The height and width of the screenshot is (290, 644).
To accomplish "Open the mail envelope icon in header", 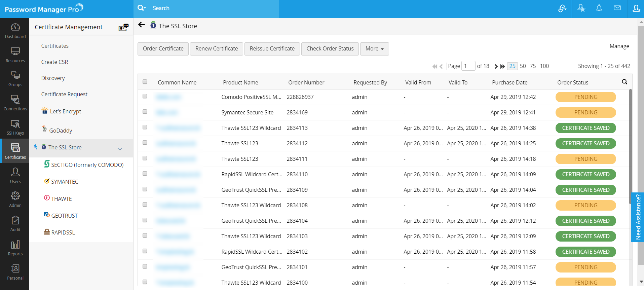I will coord(617,8).
